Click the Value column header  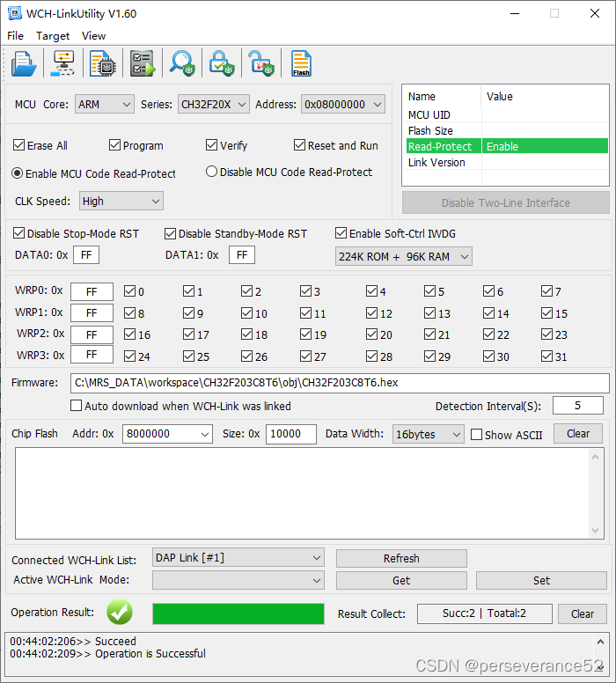pyautogui.click(x=545, y=96)
